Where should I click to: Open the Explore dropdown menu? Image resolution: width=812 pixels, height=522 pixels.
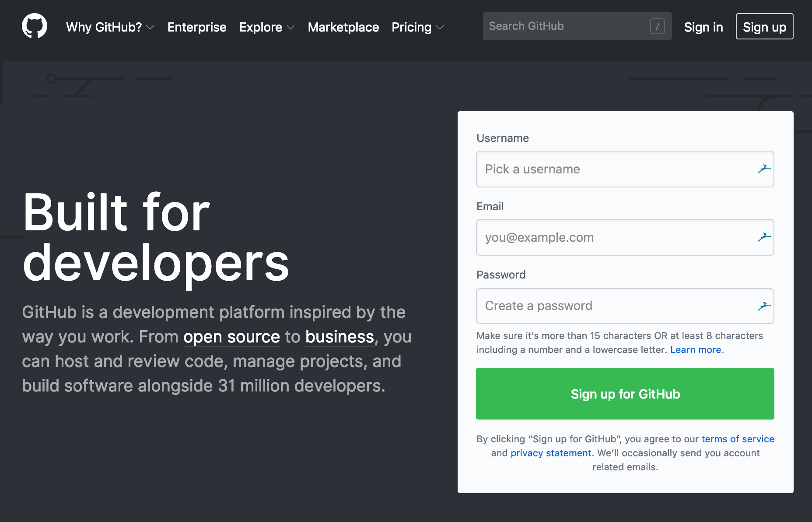266,27
